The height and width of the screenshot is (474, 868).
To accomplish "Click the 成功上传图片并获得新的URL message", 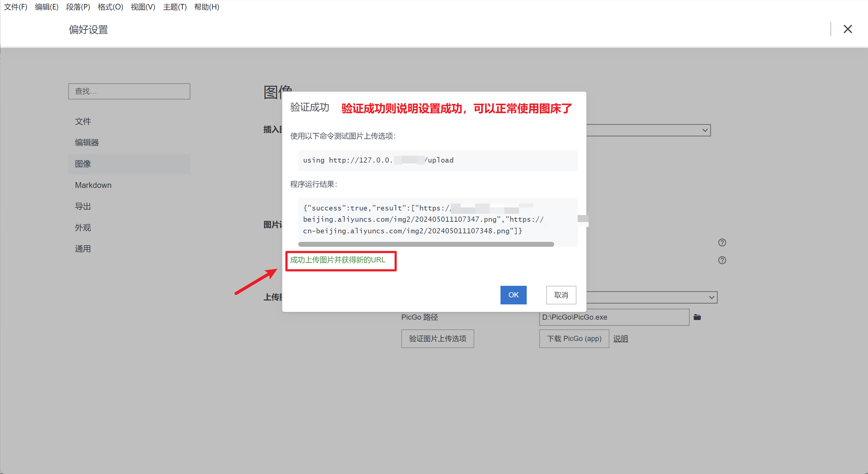I will click(337, 260).
